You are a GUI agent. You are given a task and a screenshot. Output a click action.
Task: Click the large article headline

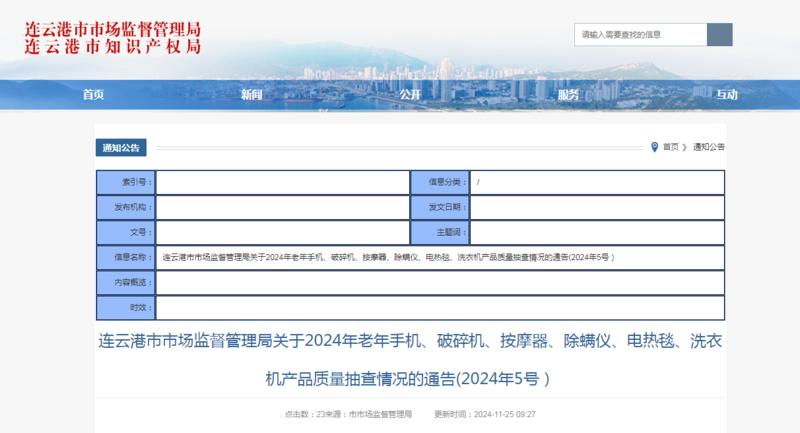(x=410, y=360)
